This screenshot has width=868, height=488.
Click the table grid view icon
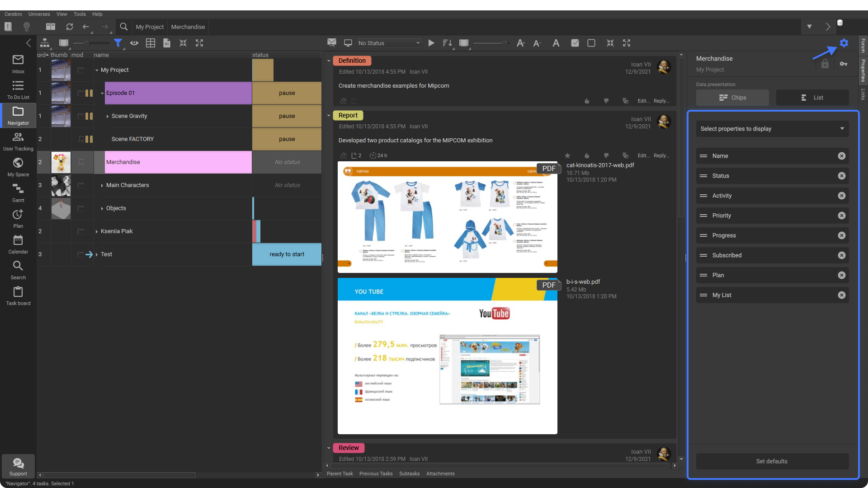tap(151, 43)
